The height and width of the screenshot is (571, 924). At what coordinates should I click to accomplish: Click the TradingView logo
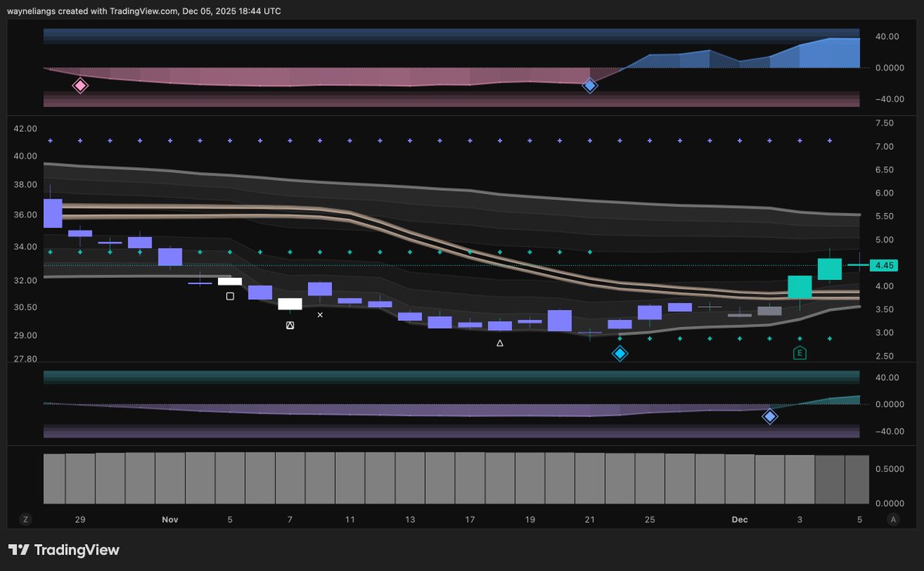click(64, 550)
